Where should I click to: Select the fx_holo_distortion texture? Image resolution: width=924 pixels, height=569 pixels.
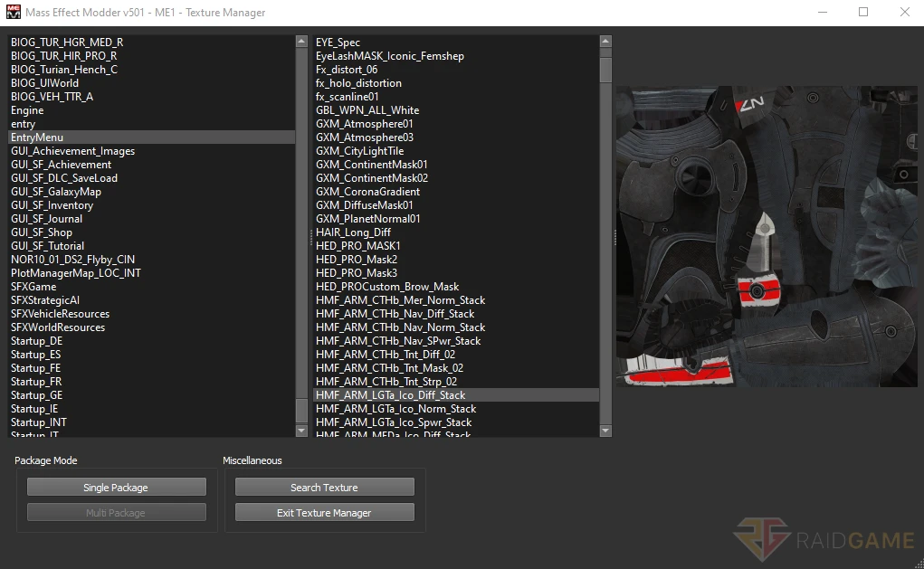pos(456,83)
